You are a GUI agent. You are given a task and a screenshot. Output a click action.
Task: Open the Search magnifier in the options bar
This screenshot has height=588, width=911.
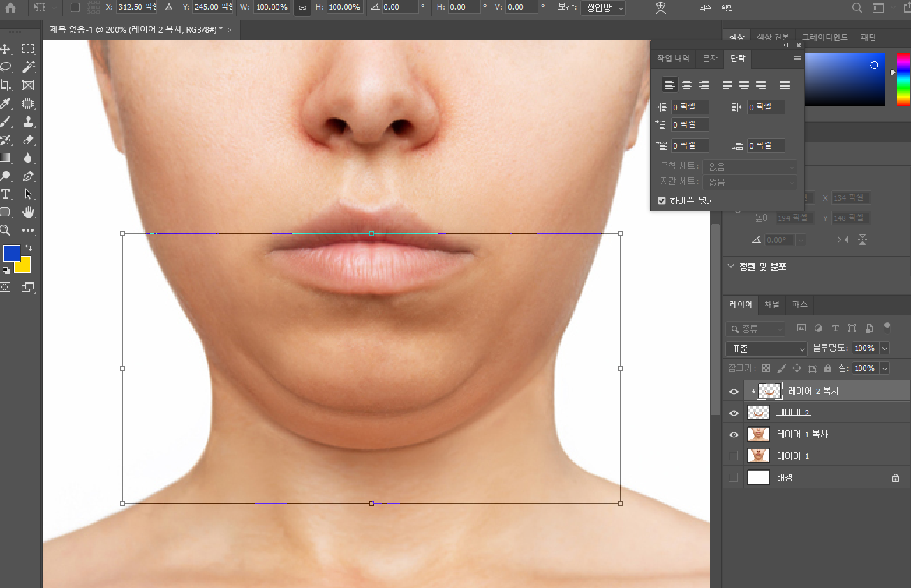pyautogui.click(x=857, y=8)
